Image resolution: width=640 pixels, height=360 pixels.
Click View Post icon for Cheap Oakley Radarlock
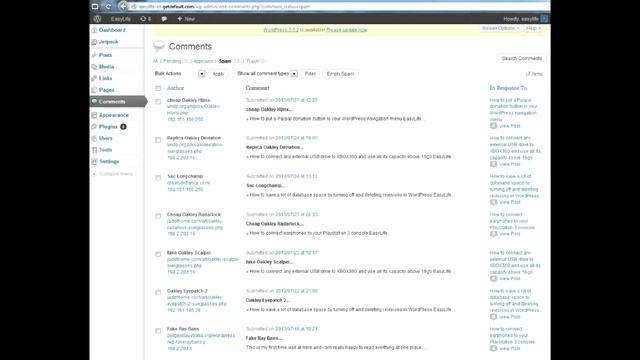tap(493, 234)
